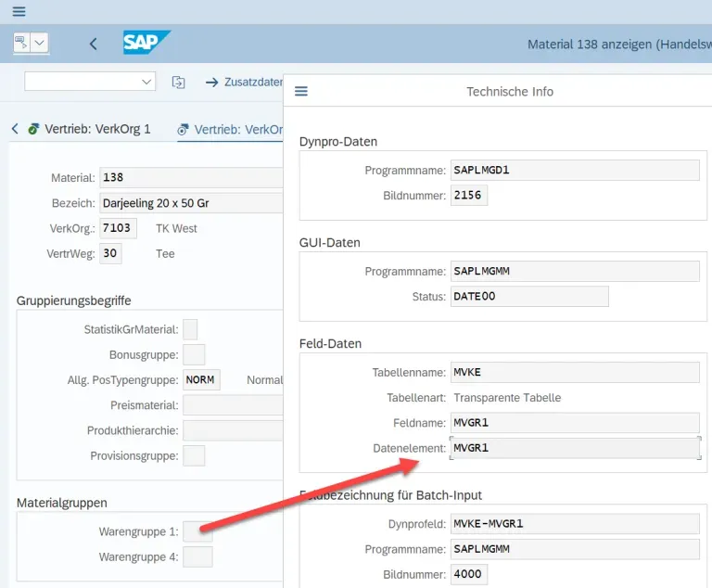
Task: Go back using the back arrow
Action: (x=93, y=44)
